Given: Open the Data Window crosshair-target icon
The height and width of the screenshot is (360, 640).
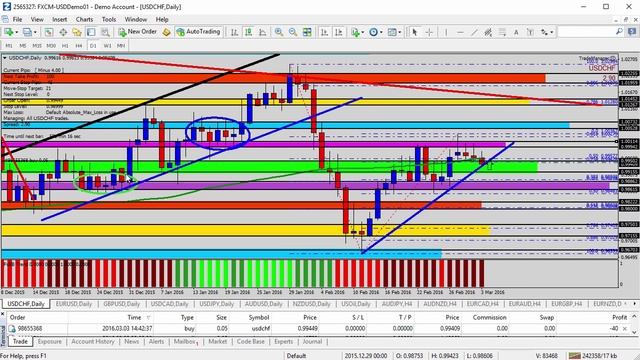Looking at the screenshot, I should [x=63, y=32].
